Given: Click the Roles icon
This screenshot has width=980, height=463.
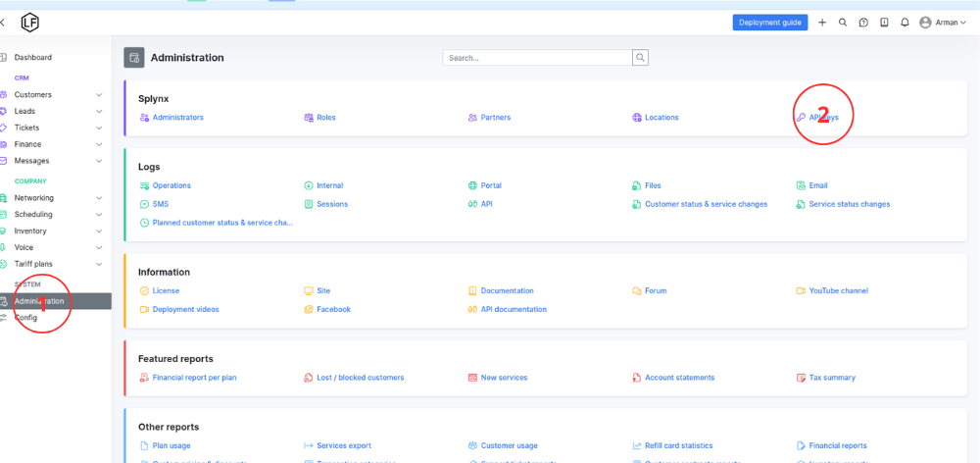Looking at the screenshot, I should [308, 118].
